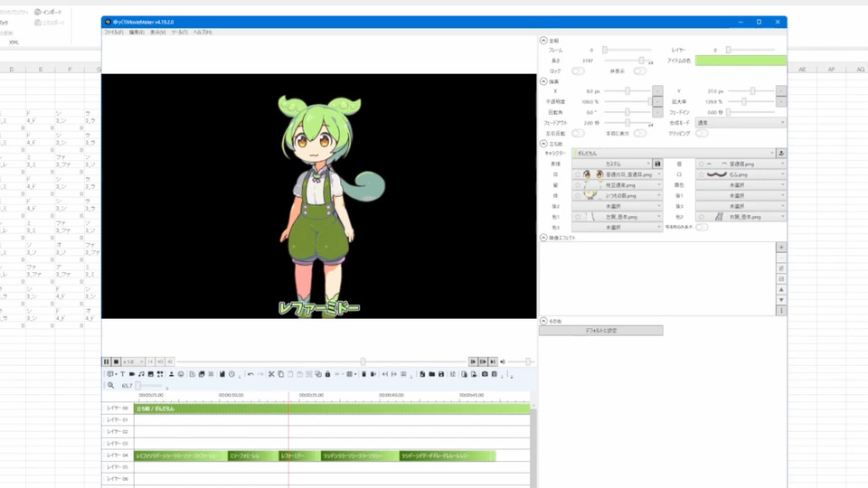Click the timeline vertical scrollbar

(x=533, y=446)
